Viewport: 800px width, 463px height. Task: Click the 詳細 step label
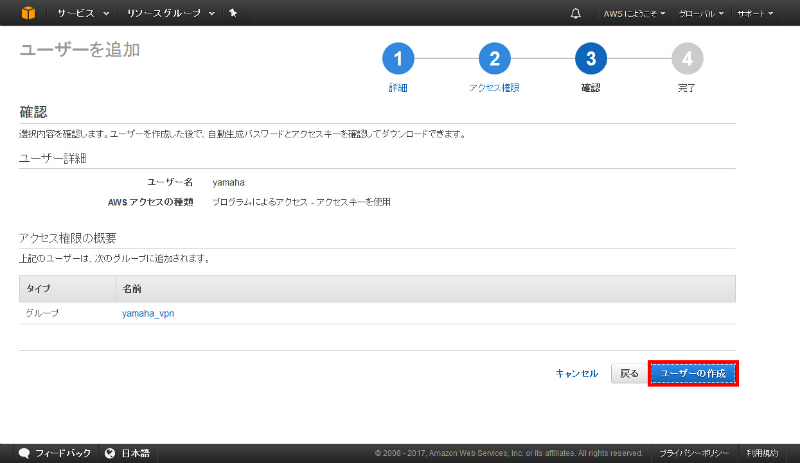[x=398, y=88]
